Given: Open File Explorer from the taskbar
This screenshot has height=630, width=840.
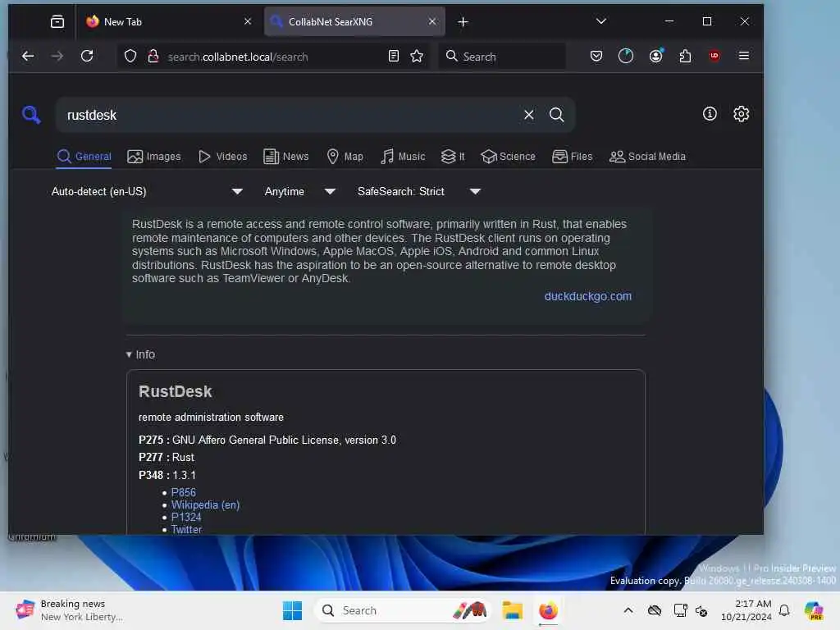Looking at the screenshot, I should coord(512,610).
